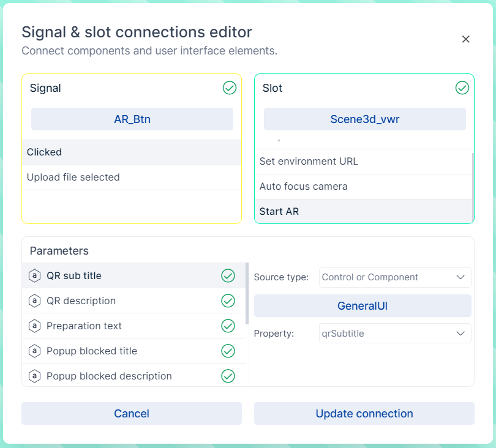Image resolution: width=496 pixels, height=448 pixels.
Task: Choose the Auto focus camera slot
Action: pyautogui.click(x=364, y=187)
